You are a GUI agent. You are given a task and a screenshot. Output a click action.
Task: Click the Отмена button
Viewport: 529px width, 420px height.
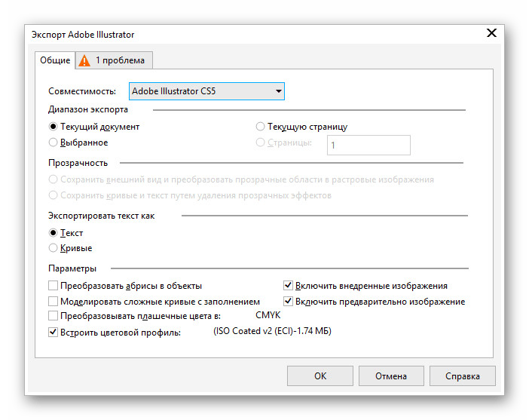[x=391, y=376]
